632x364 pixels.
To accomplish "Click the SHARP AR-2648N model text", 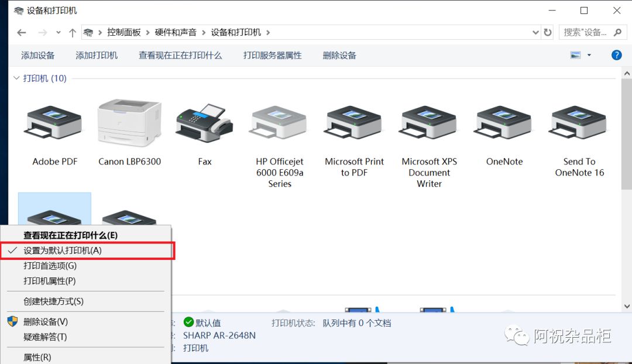I will coord(219,335).
